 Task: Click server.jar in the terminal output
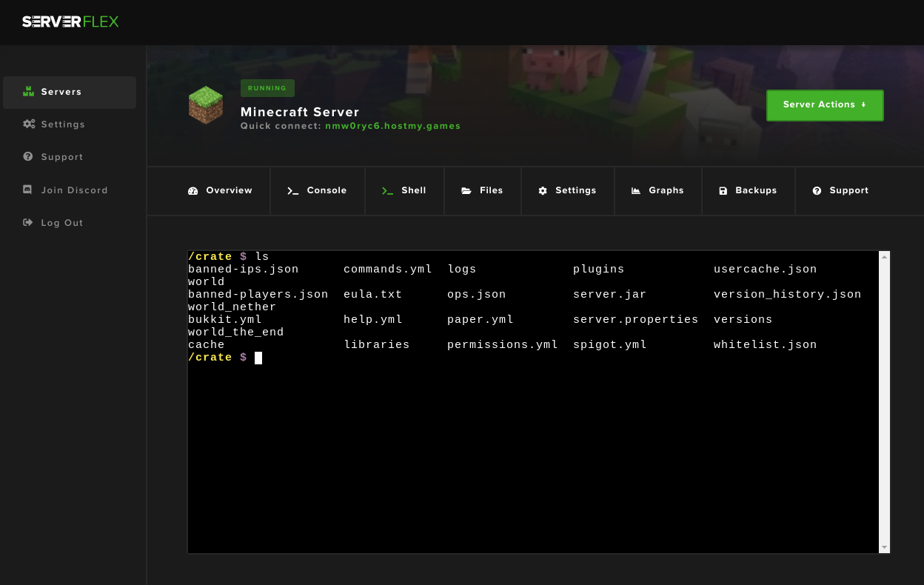[x=610, y=295]
